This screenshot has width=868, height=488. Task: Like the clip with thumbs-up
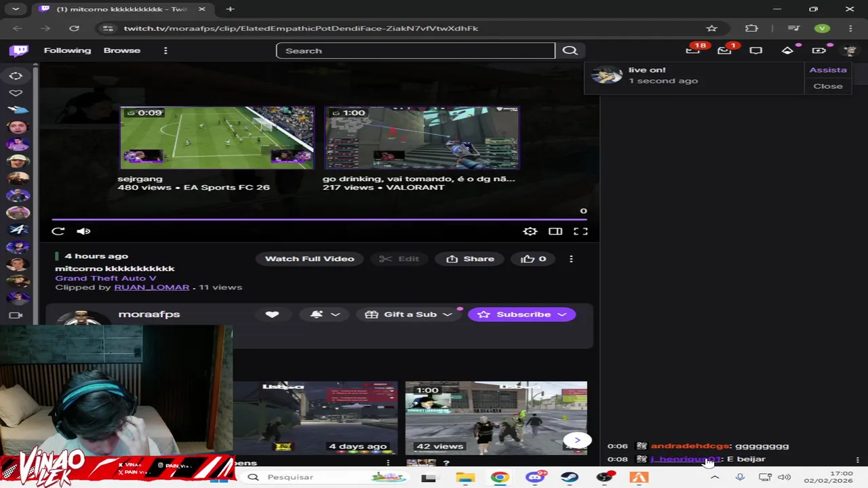(x=533, y=259)
